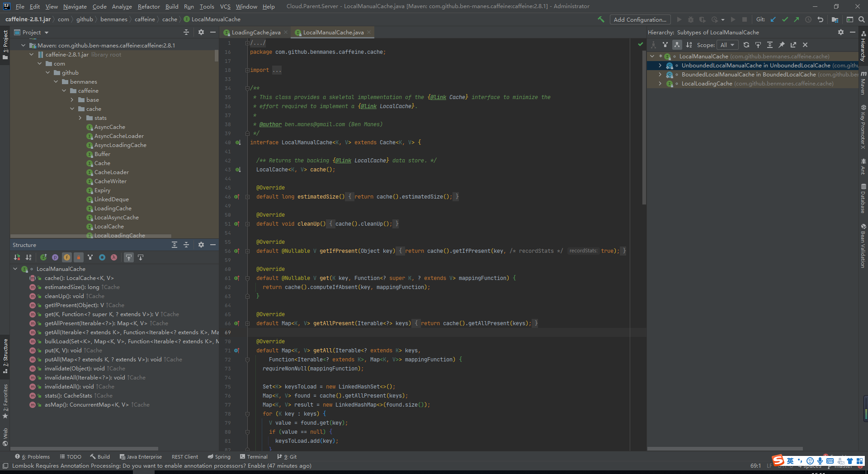Screen dimensions: 868x474
Task: Open the Hierarchy Scope dropdown
Action: 727,45
